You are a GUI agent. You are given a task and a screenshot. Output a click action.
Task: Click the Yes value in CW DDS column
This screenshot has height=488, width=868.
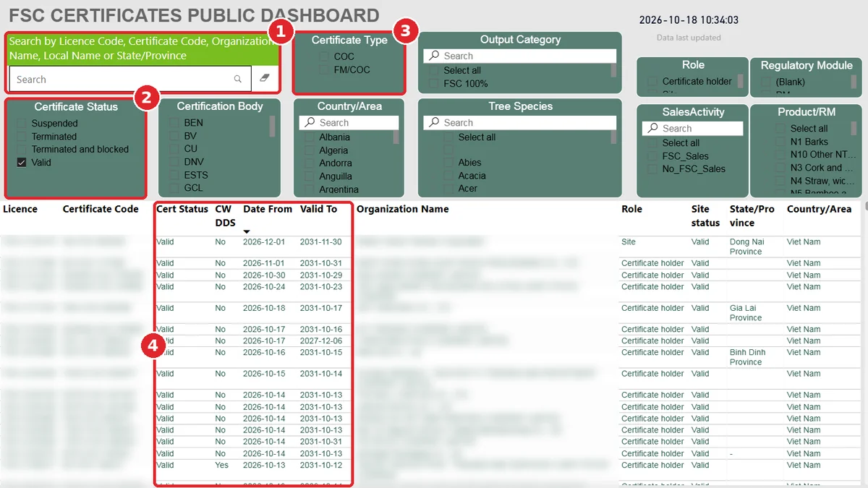click(221, 465)
